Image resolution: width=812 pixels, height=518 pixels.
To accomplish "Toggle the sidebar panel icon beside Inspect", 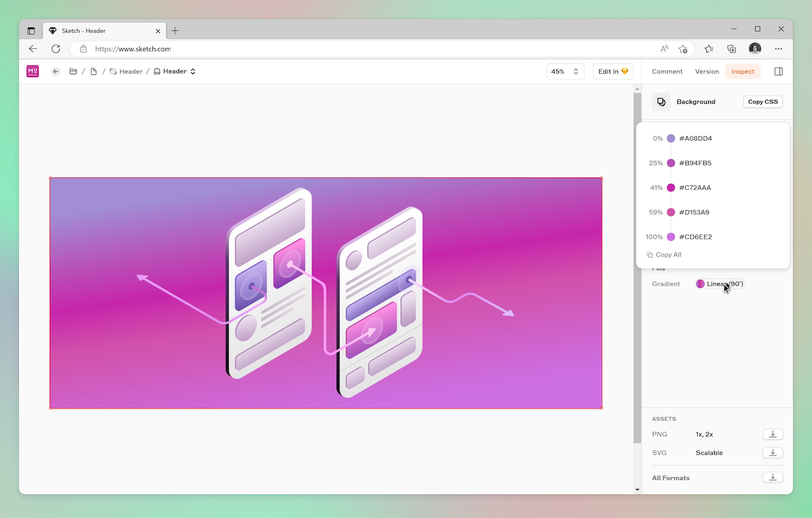I will click(779, 71).
